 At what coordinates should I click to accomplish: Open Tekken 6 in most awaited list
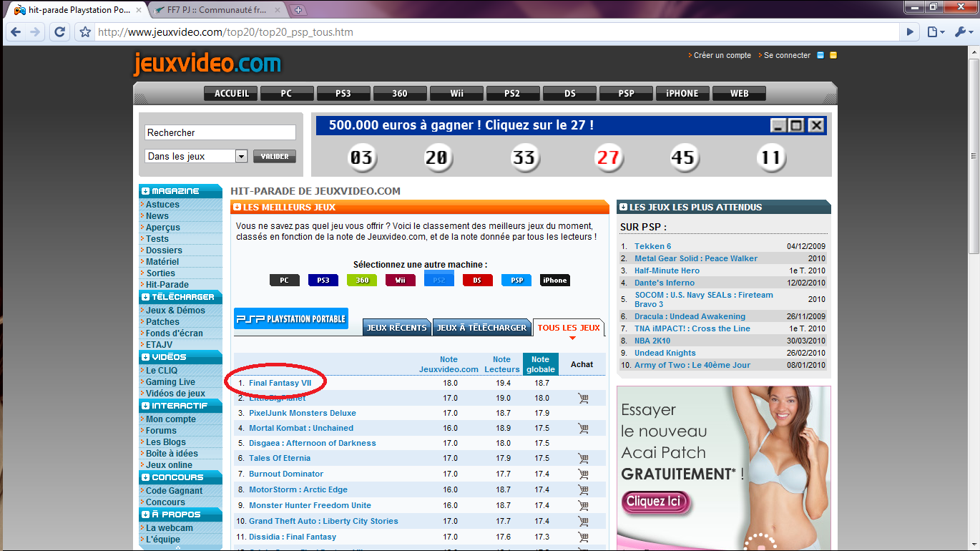point(653,246)
